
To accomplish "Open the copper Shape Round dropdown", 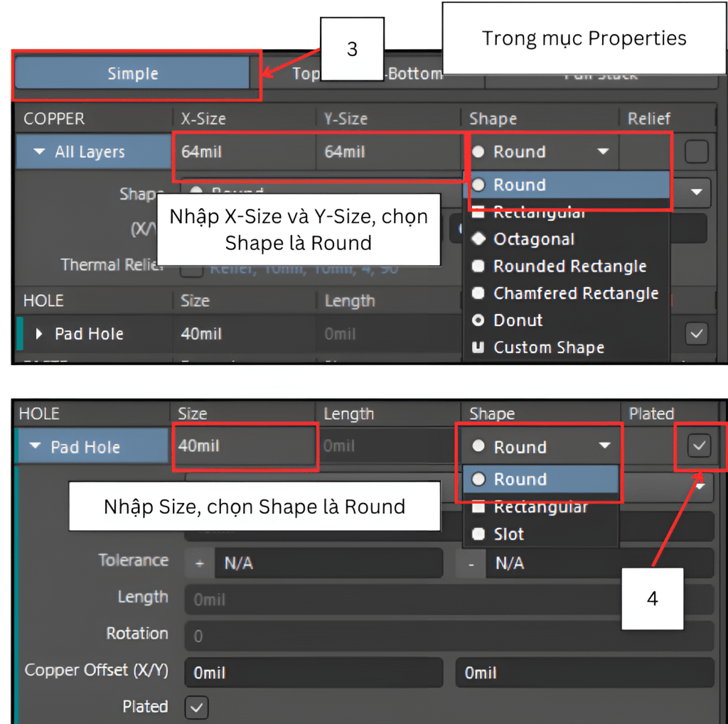I will pos(542,152).
